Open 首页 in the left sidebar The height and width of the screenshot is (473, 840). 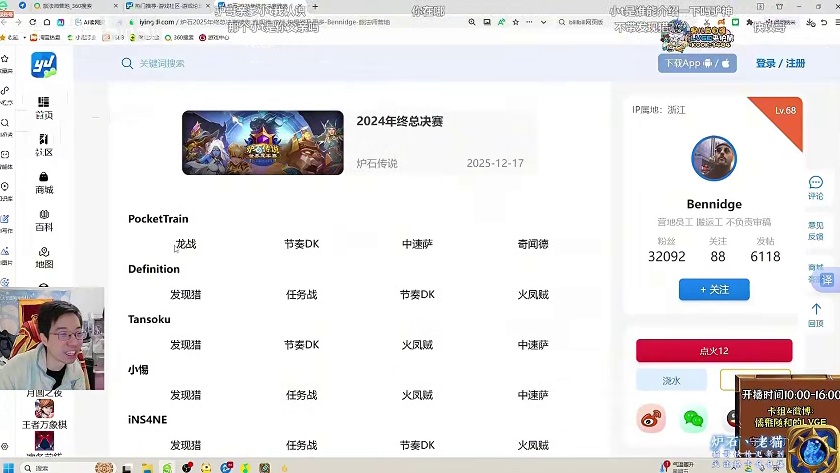pos(44,108)
